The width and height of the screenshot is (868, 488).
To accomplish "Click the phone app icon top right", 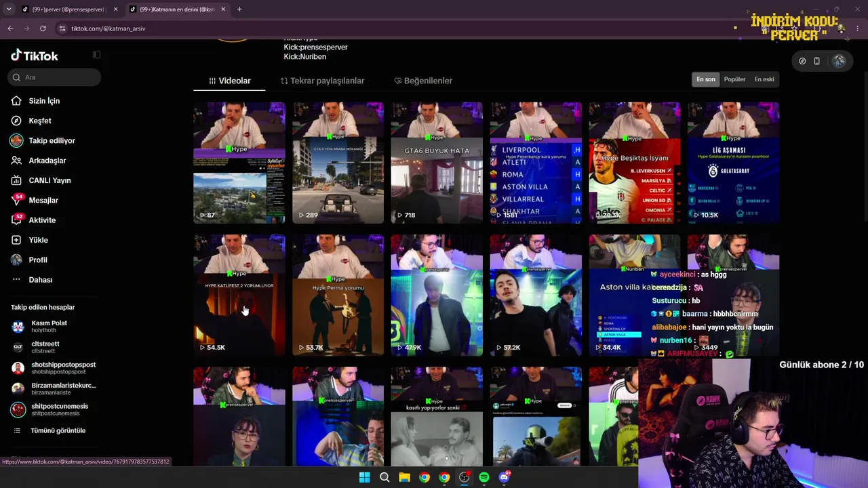I will click(x=816, y=61).
